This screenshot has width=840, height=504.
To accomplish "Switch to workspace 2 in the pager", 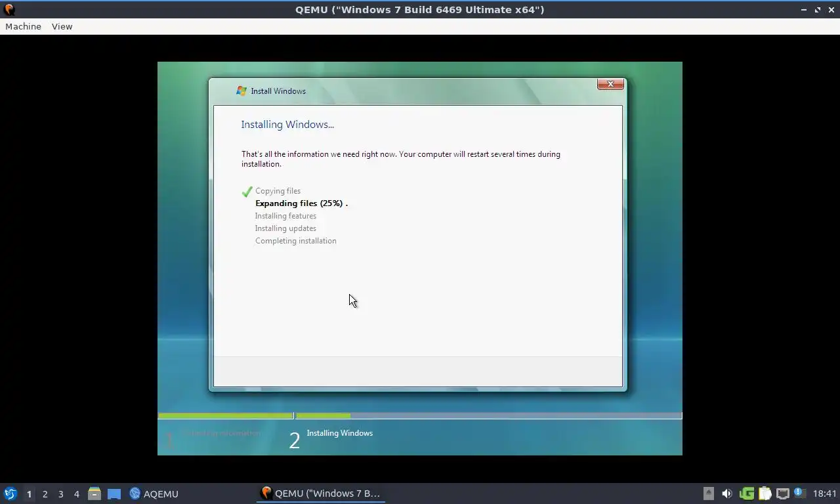I will point(45,494).
